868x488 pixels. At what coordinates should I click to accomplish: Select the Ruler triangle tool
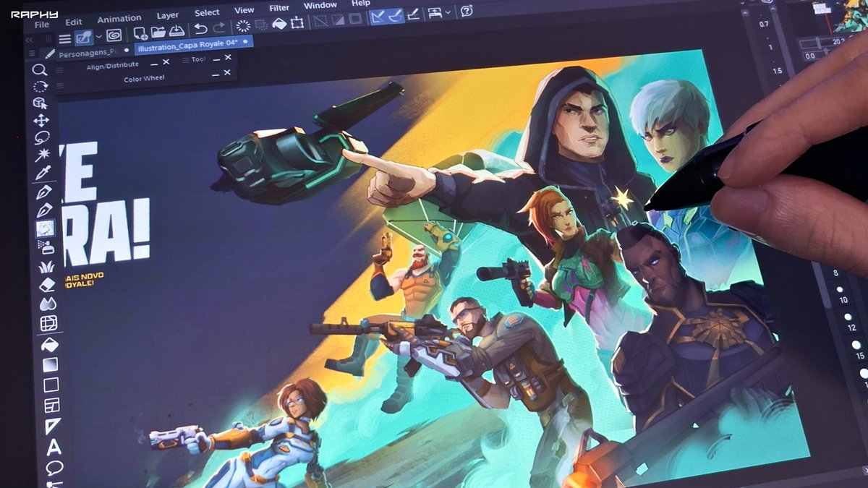pos(53,427)
